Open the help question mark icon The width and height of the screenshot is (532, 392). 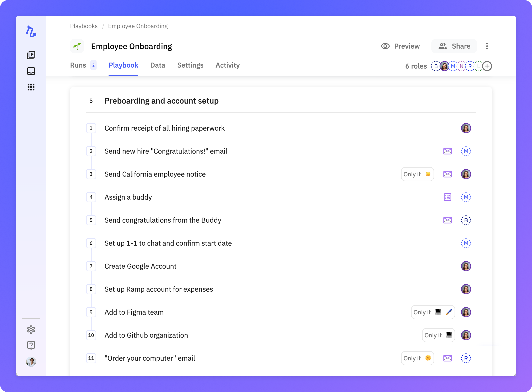[x=31, y=345]
